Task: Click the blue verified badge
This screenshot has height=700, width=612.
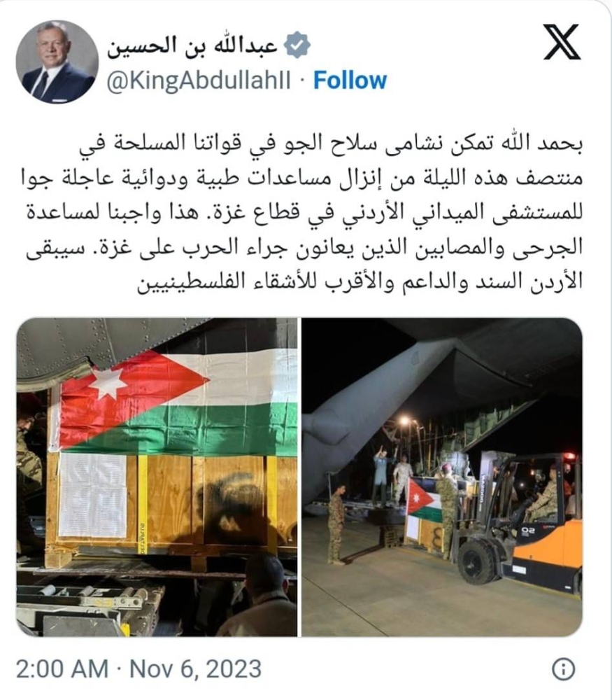Action: [x=297, y=45]
